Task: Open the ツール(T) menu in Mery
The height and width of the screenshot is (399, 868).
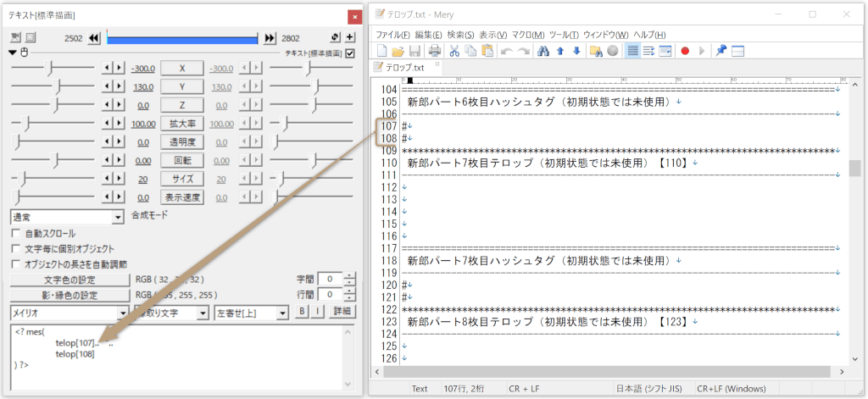Action: [x=564, y=35]
